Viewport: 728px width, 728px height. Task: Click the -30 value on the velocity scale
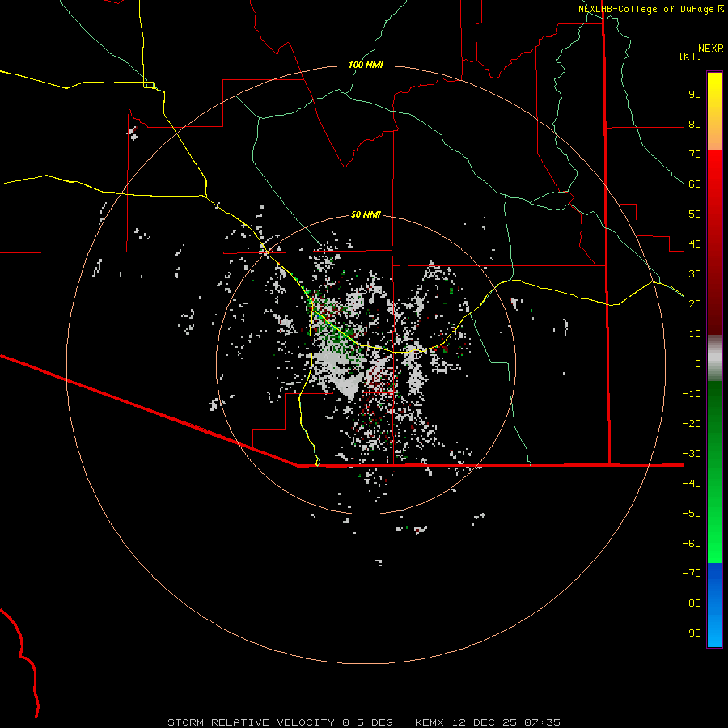[x=692, y=454]
